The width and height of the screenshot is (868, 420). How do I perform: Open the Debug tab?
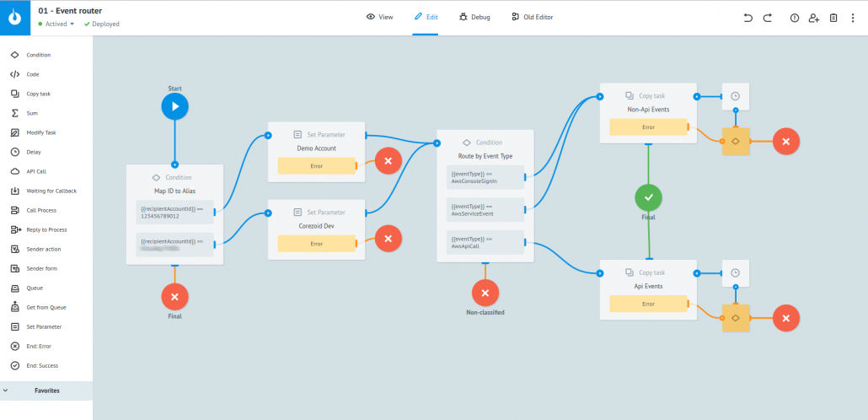[474, 17]
